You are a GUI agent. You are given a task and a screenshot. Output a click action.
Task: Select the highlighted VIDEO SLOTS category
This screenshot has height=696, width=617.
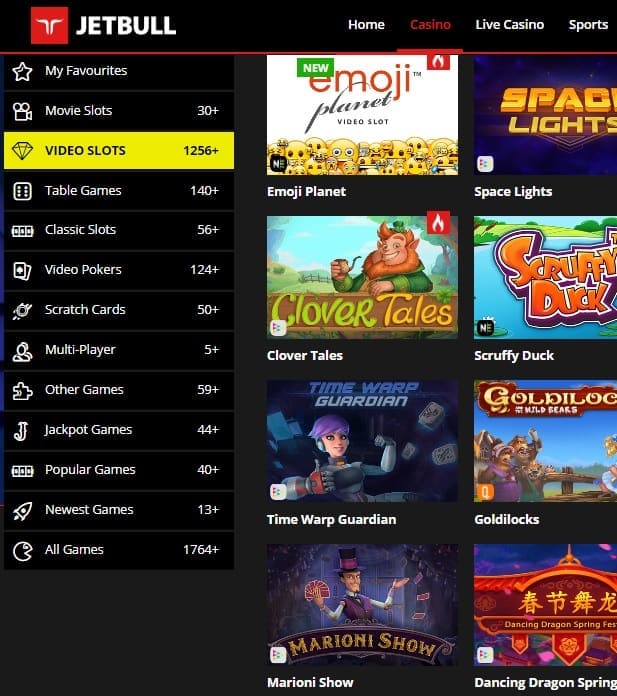[119, 150]
